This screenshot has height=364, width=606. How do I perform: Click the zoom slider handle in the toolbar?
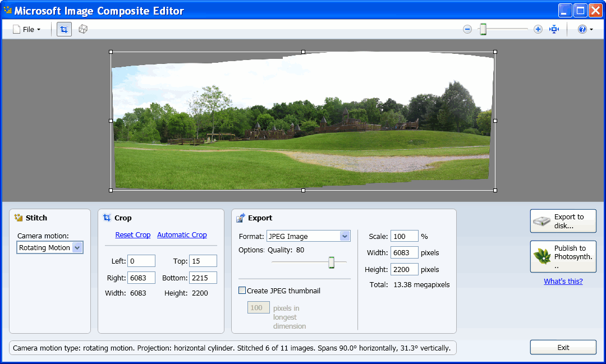483,29
